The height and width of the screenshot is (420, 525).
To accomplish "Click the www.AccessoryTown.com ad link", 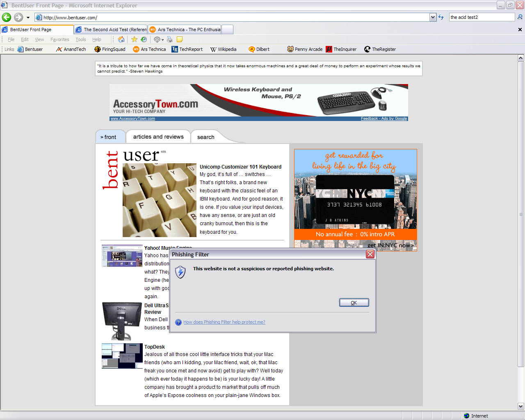I will pyautogui.click(x=133, y=119).
